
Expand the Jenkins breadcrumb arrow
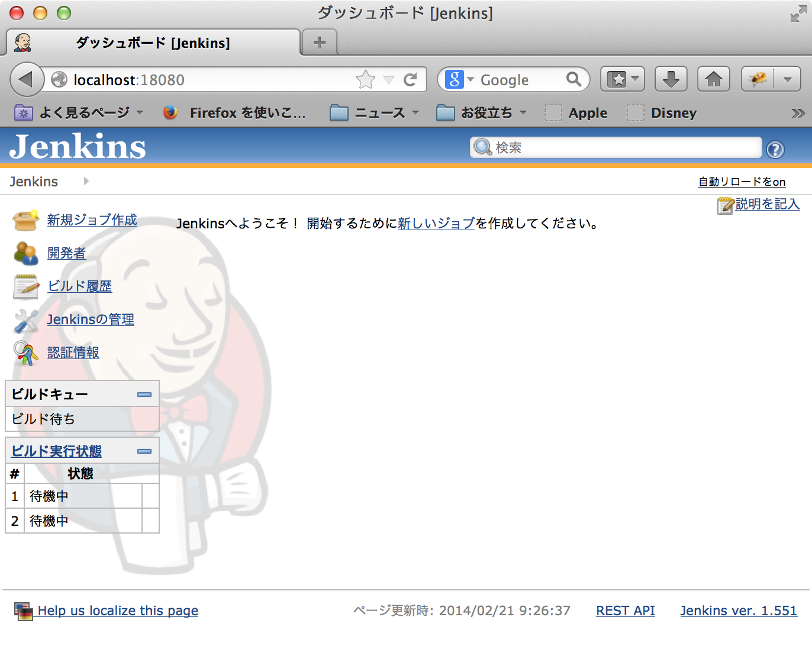click(86, 182)
